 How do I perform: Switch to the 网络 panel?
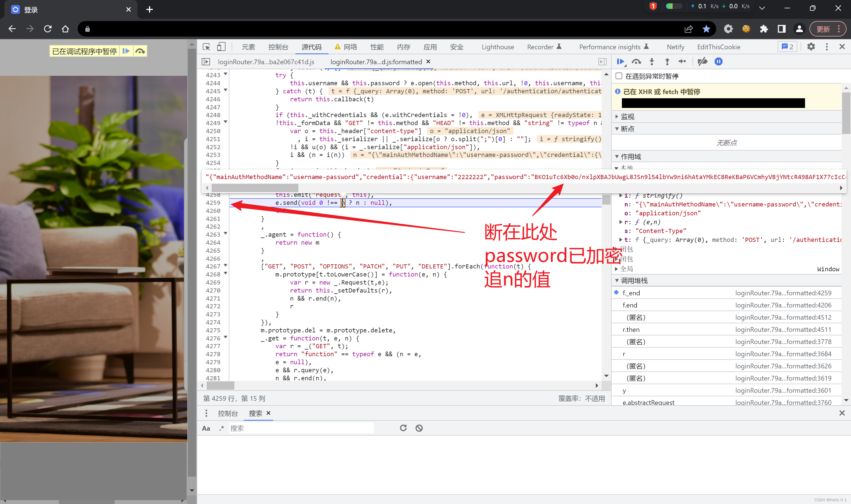coord(351,46)
